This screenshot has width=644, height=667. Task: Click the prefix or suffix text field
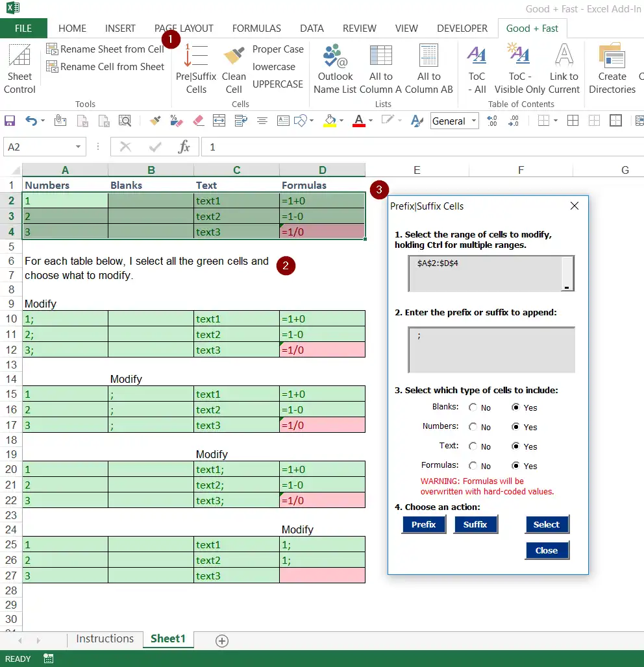click(x=491, y=350)
